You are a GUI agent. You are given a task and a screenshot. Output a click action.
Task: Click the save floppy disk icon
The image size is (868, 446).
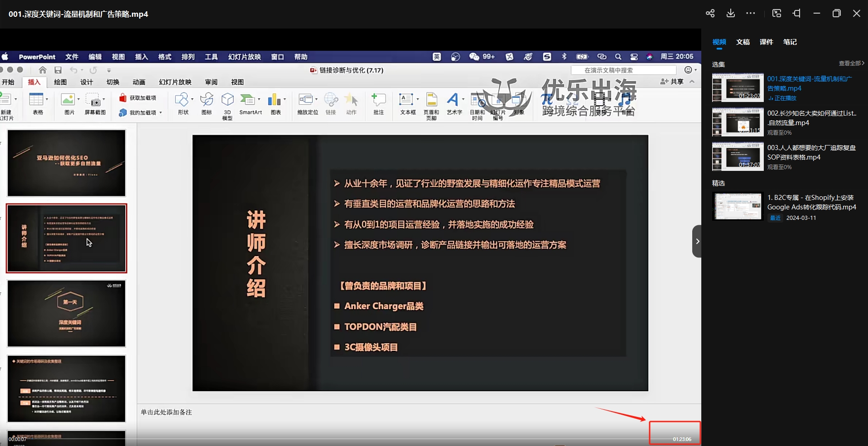point(58,70)
